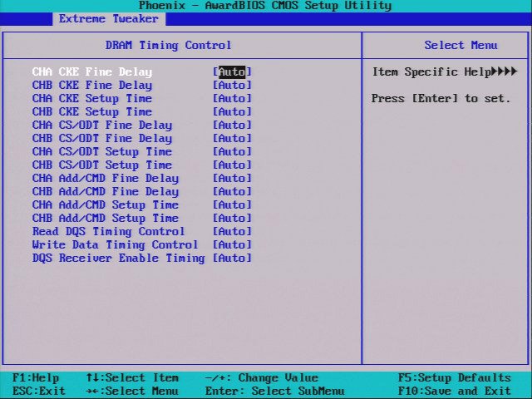Change the Read DQS Timing Control value
This screenshot has height=399, width=532.
tap(232, 232)
